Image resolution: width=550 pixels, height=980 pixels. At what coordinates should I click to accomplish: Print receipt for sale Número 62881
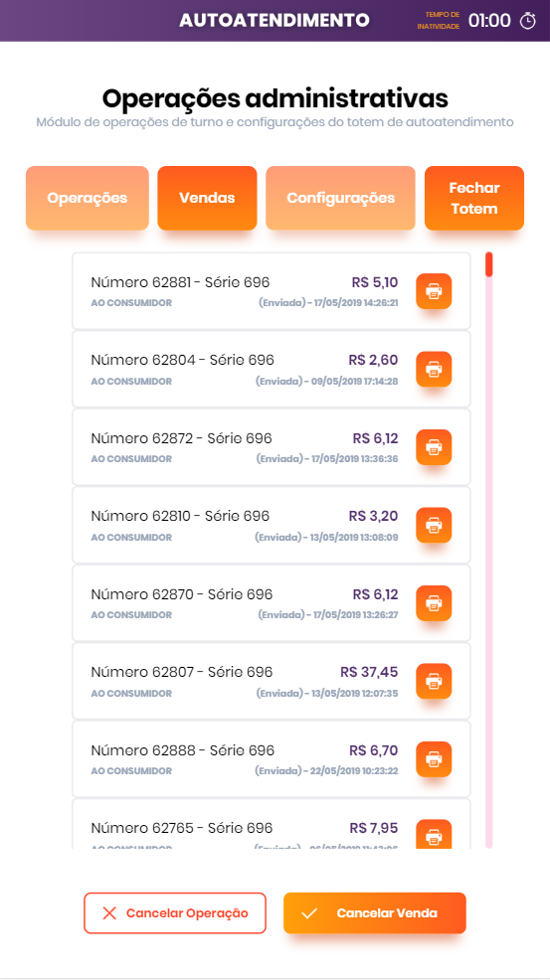pos(434,291)
